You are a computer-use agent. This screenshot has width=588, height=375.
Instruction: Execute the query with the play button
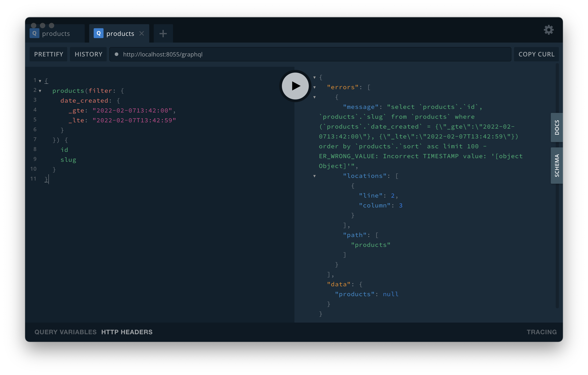coord(295,86)
